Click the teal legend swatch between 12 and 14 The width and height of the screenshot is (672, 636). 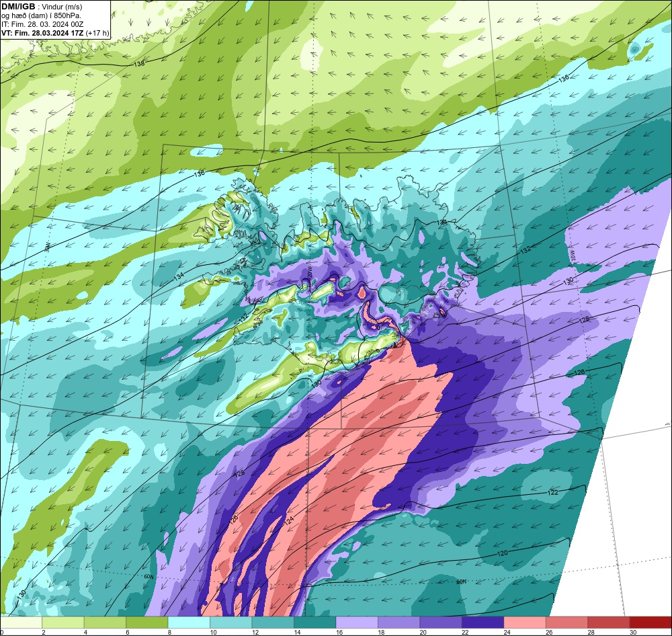pyautogui.click(x=273, y=623)
